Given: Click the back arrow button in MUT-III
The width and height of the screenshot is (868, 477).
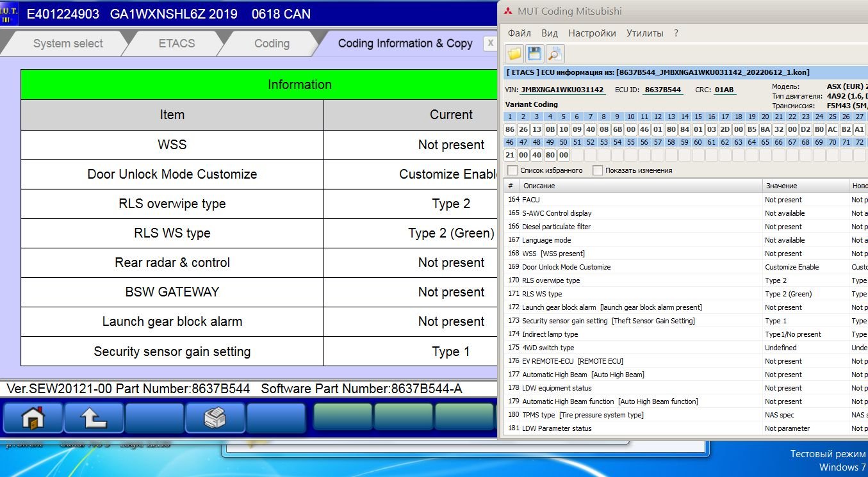Looking at the screenshot, I should coord(94,418).
